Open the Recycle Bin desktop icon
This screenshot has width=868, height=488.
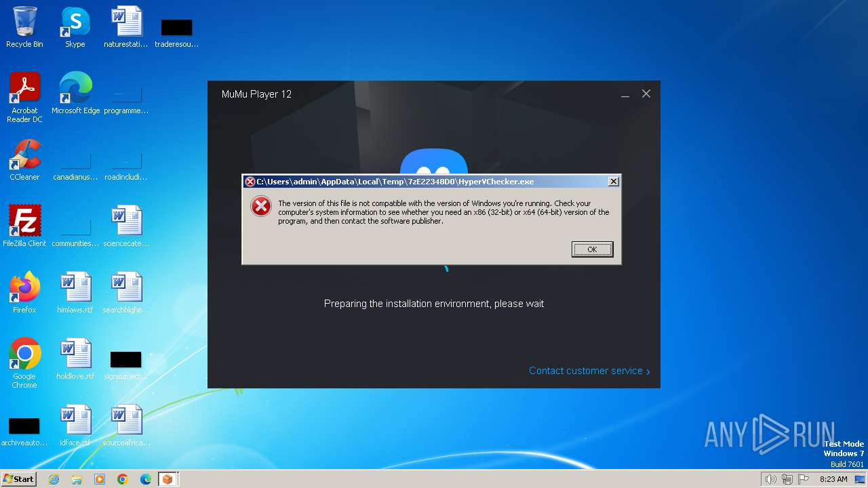pyautogui.click(x=24, y=27)
